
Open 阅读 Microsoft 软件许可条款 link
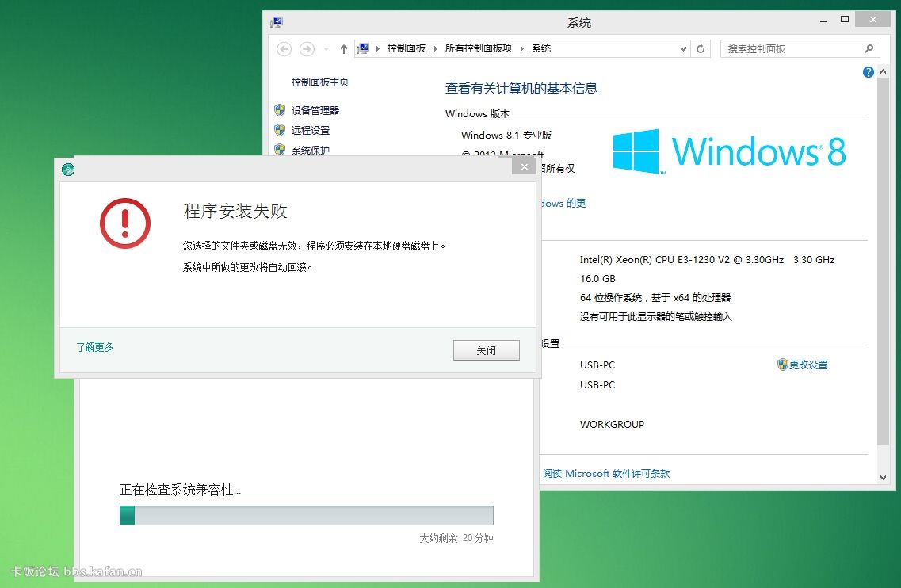click(606, 474)
